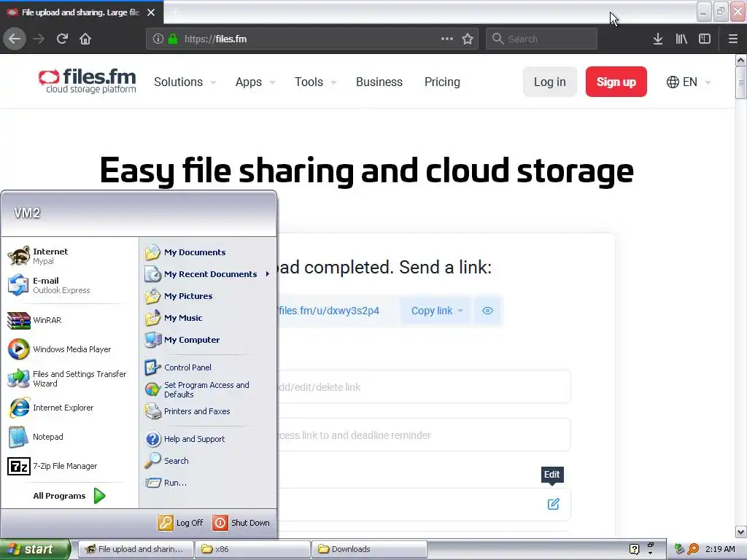Screen dimensions: 747x560
Task: Click the Log in button
Action: [550, 82]
